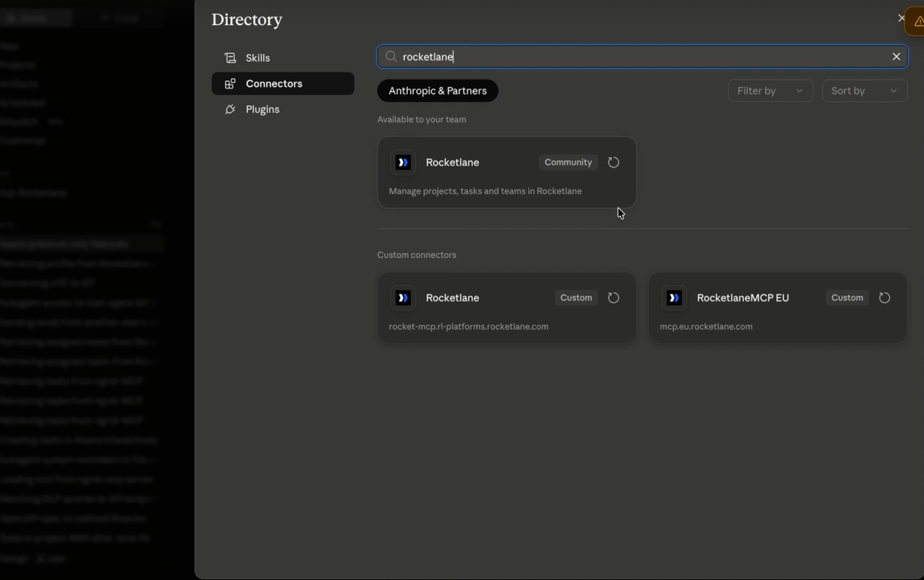
Task: Go to the Plugins section
Action: (283, 109)
